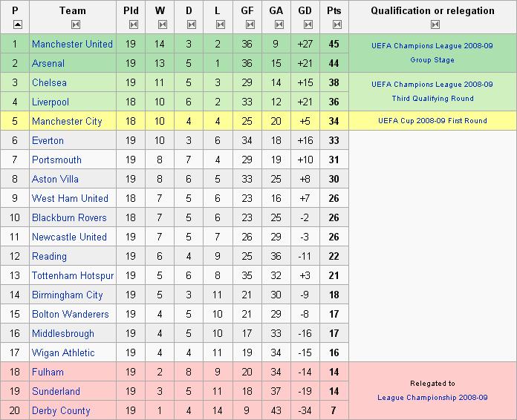This screenshot has height=420, width=517.
Task: Open UEFA Champions League 2008-09 Group Stage link
Action: coord(432,53)
